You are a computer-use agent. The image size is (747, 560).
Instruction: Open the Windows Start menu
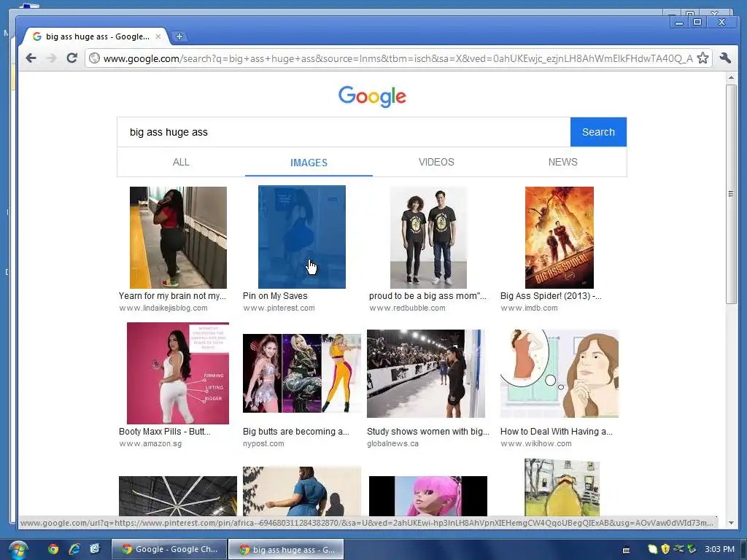(18, 550)
